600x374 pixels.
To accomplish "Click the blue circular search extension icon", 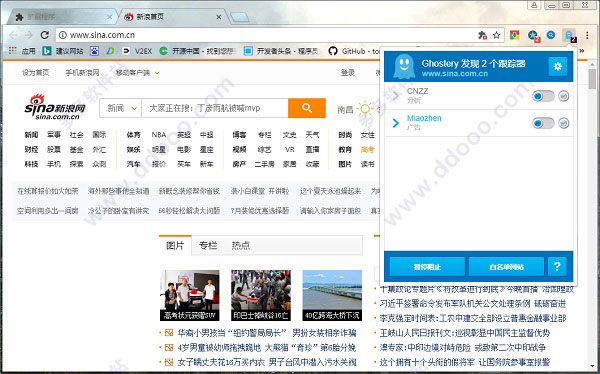I will click(551, 35).
